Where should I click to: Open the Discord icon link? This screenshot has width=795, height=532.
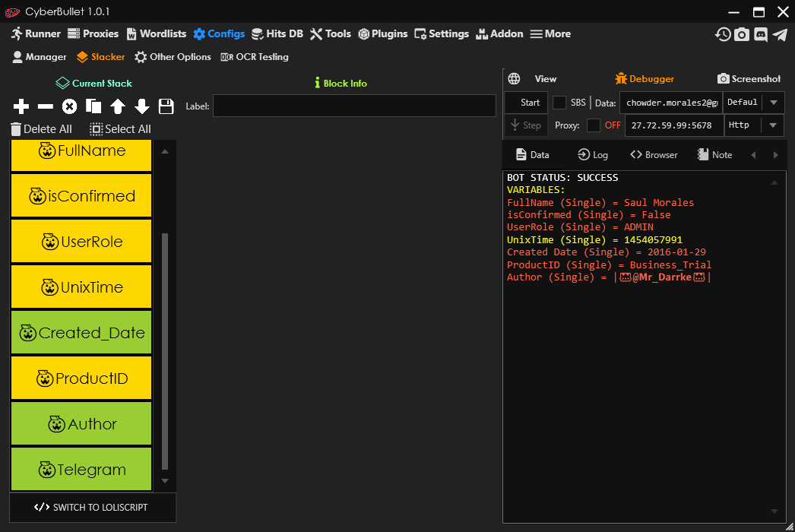pos(761,34)
